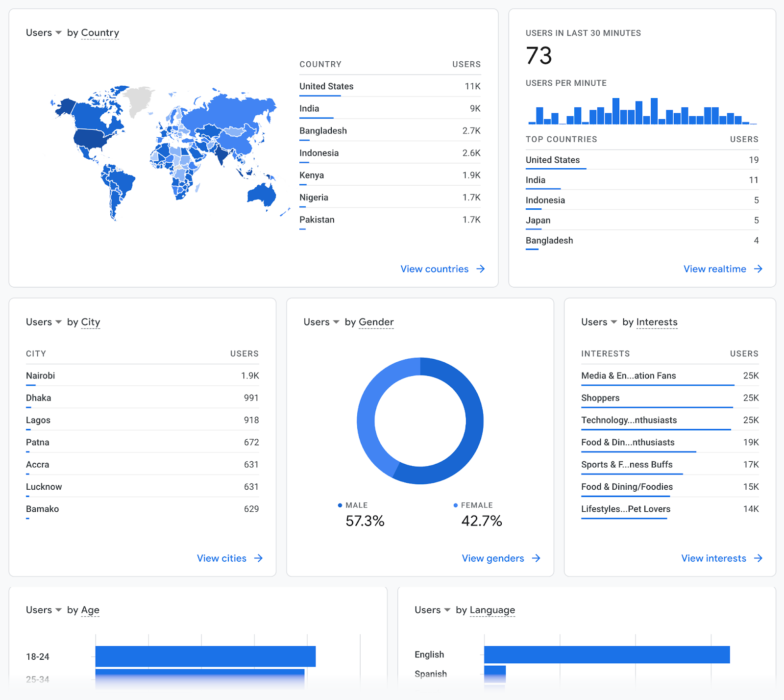Select United States in the country list

click(x=326, y=86)
